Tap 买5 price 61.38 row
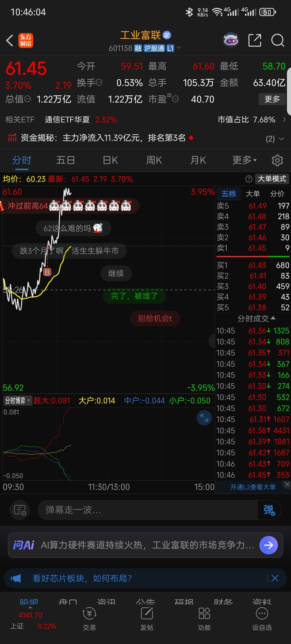The image size is (291, 644). coord(253,307)
